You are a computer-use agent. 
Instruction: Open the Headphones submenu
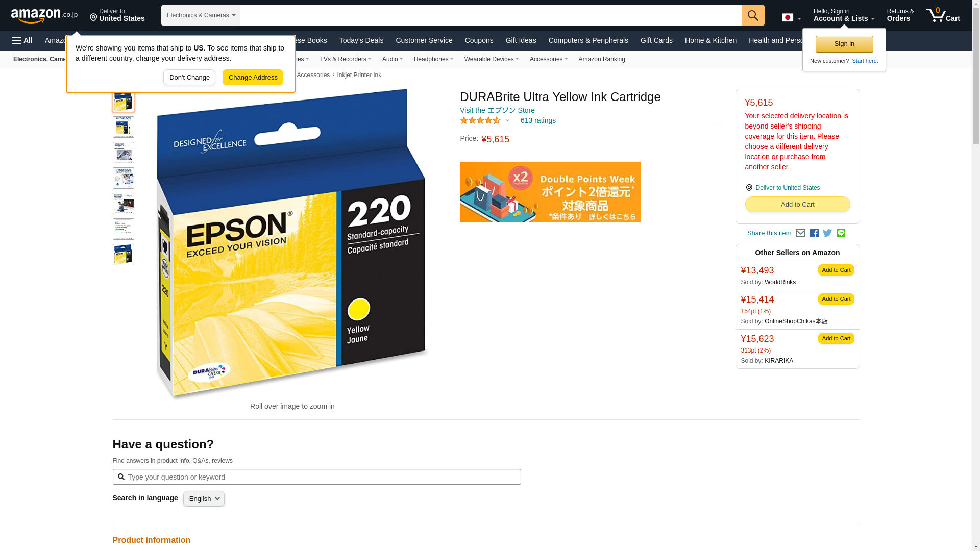coord(433,59)
